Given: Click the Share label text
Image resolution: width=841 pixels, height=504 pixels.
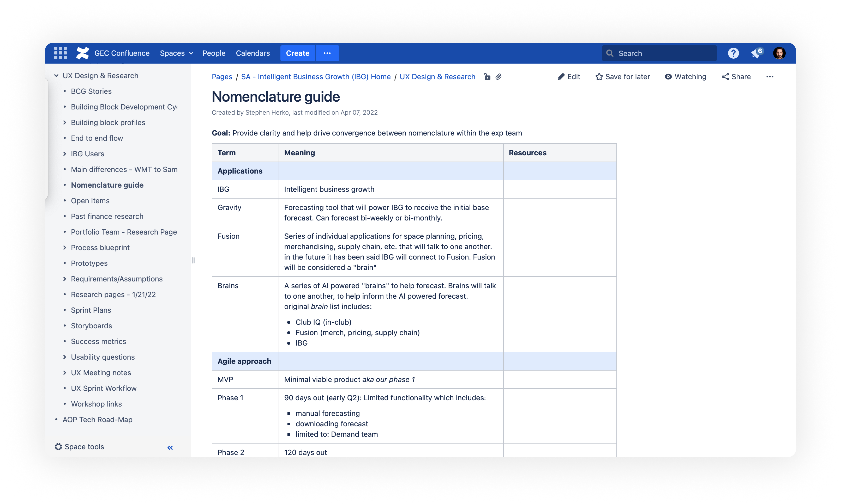Looking at the screenshot, I should (741, 77).
